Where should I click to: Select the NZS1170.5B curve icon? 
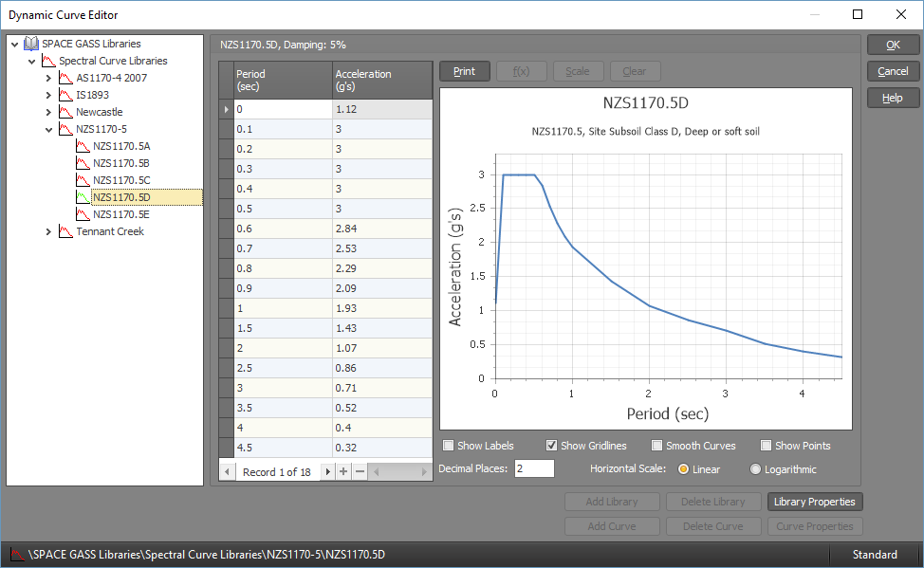pos(83,163)
